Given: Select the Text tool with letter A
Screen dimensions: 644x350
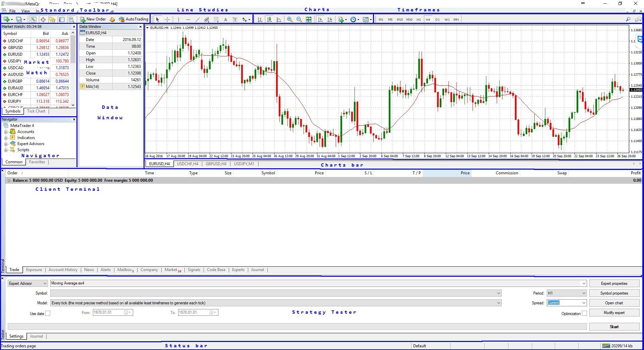Looking at the screenshot, I should pyautogui.click(x=225, y=19).
